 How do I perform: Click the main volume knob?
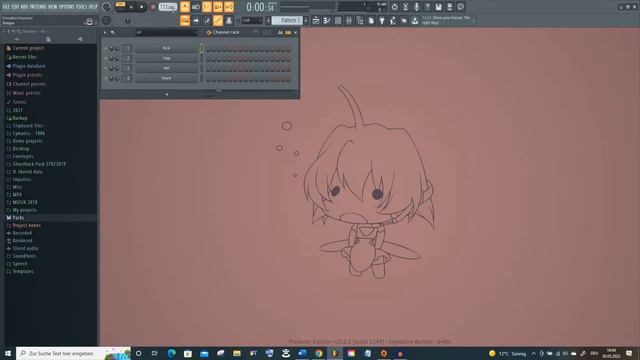(106, 7)
